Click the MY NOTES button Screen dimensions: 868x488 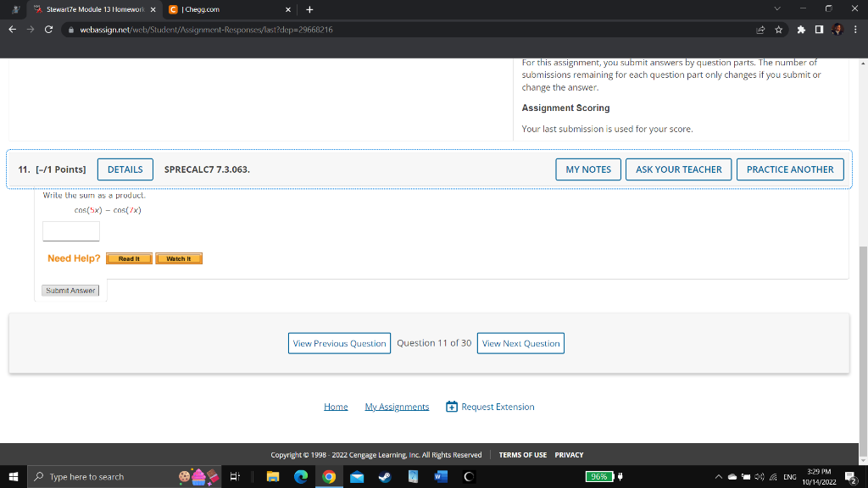click(588, 169)
